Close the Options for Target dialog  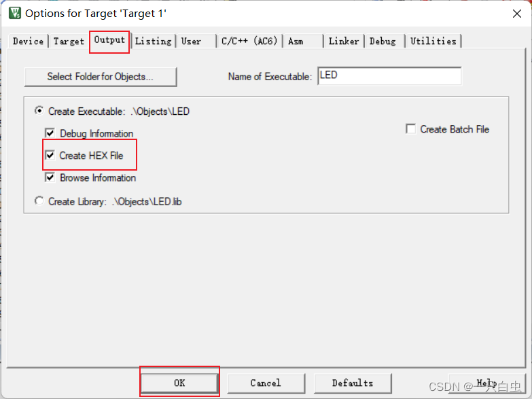click(x=517, y=14)
